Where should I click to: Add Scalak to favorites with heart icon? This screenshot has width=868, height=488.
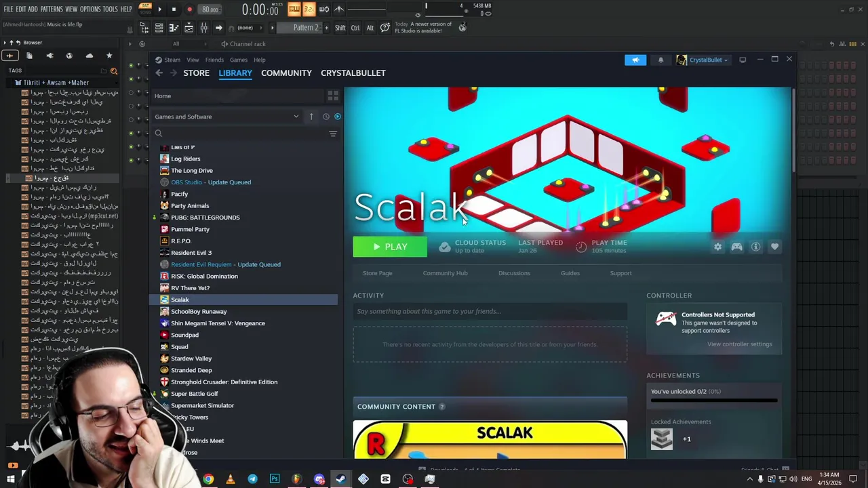point(774,247)
